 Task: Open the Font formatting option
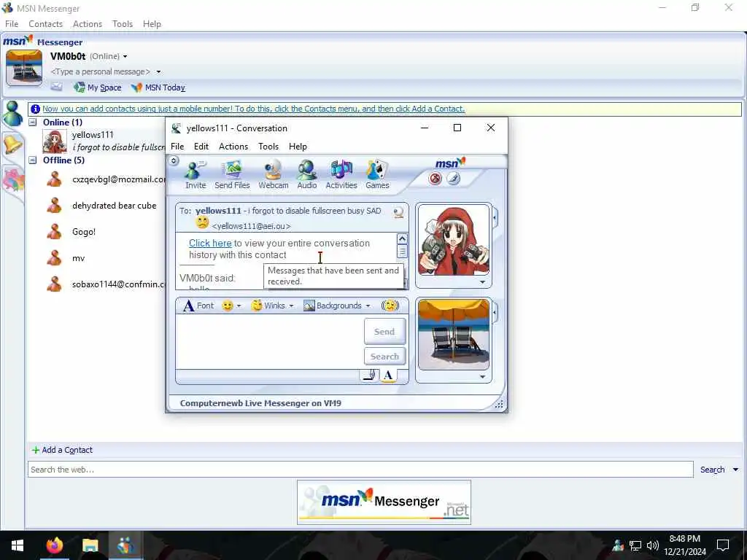(x=198, y=306)
